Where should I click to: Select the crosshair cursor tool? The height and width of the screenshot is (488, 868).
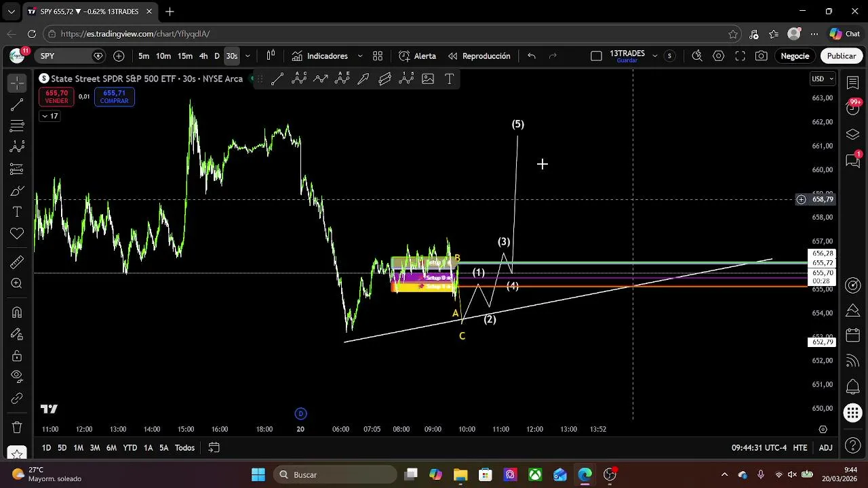pyautogui.click(x=17, y=83)
